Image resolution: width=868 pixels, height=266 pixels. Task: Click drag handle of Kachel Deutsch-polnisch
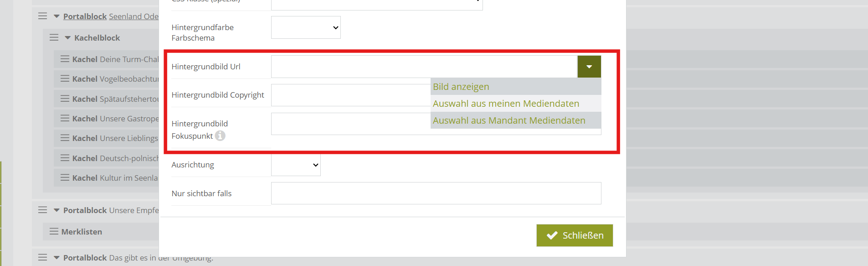(x=65, y=158)
